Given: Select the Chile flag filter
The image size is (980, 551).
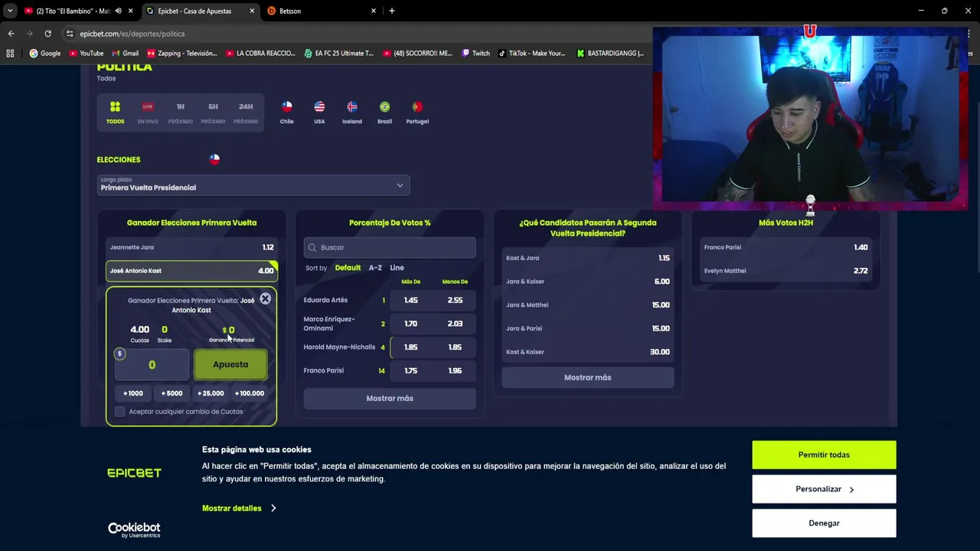Looking at the screenshot, I should point(286,112).
